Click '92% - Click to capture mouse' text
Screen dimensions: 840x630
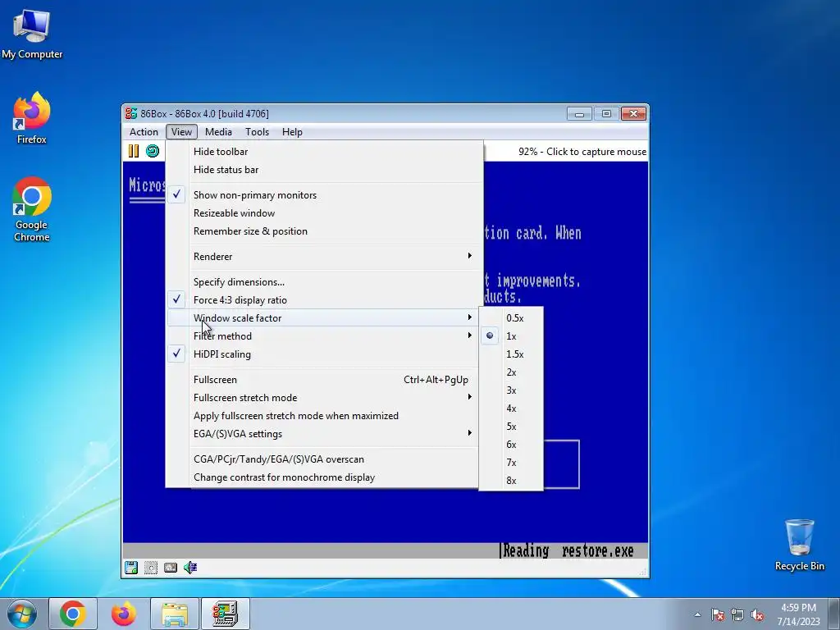582,152
